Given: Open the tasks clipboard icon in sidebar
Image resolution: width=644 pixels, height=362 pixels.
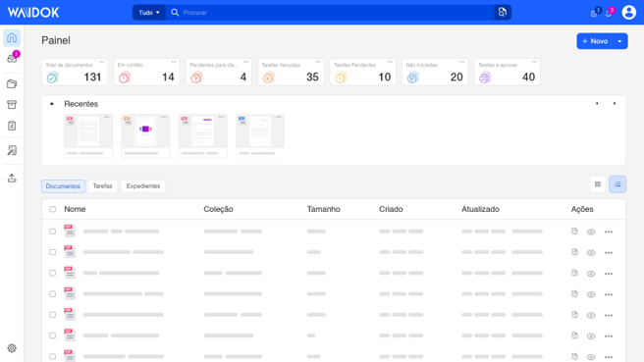Looking at the screenshot, I should [x=12, y=126].
